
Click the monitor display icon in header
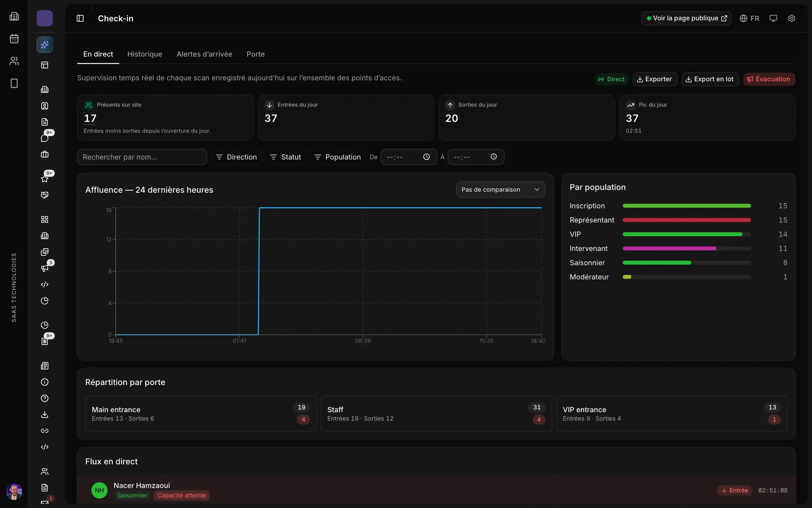[x=773, y=18]
